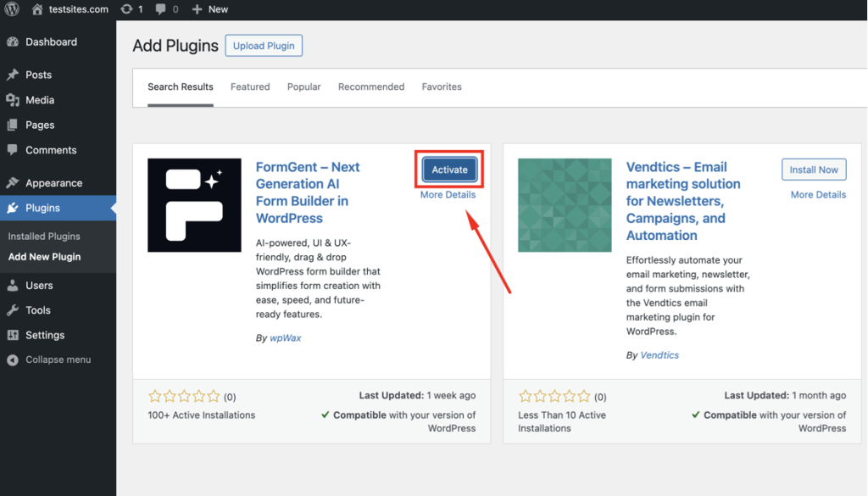Click the Pages icon in sidebar
Image resolution: width=868 pixels, height=496 pixels.
click(13, 125)
